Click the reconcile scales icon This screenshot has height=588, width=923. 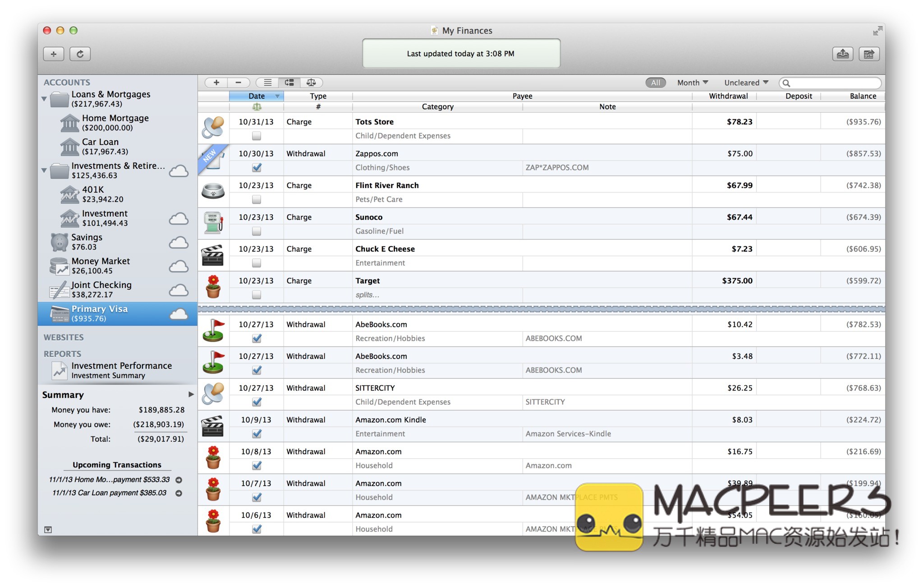pos(311,83)
